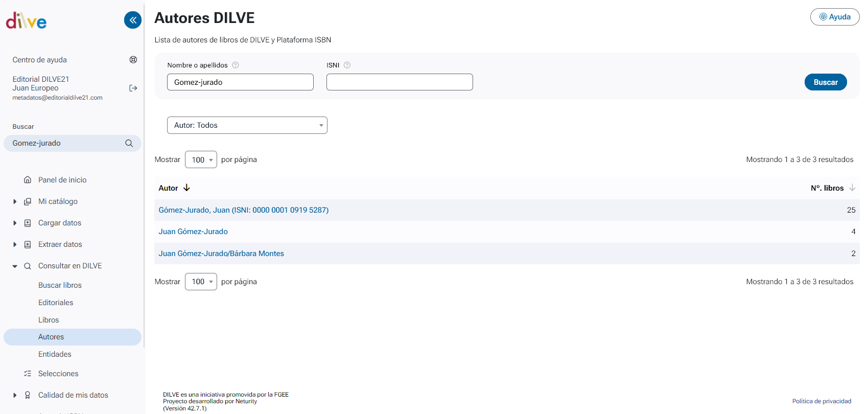Click the DILVE logo

pos(26,21)
